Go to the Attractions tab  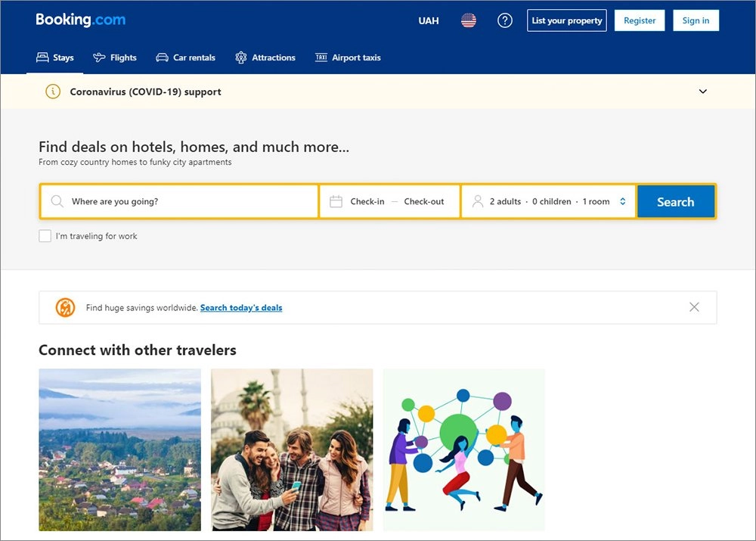(265, 58)
